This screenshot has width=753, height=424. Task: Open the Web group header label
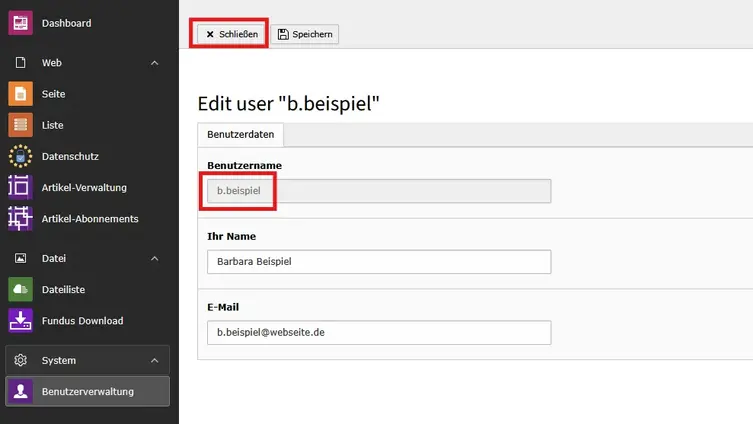tap(52, 63)
